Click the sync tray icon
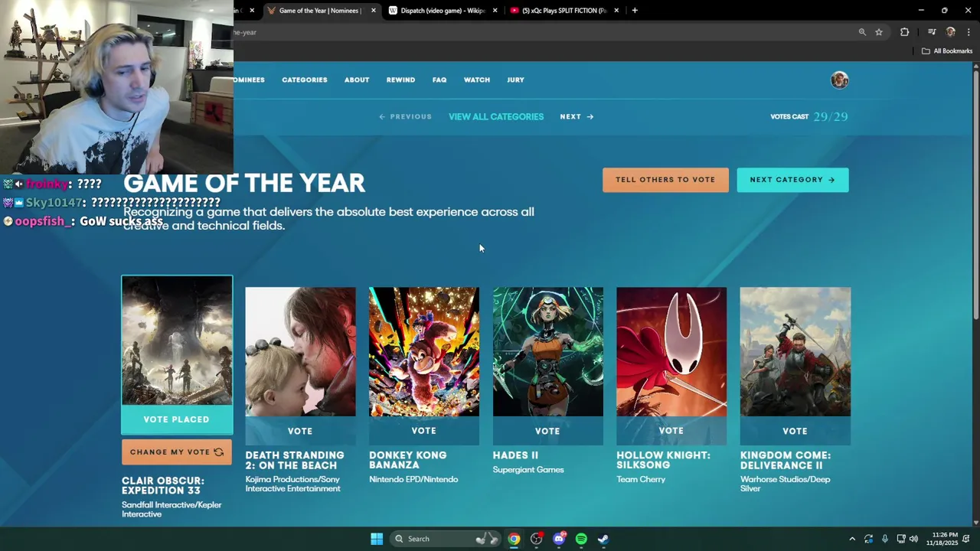 868,539
